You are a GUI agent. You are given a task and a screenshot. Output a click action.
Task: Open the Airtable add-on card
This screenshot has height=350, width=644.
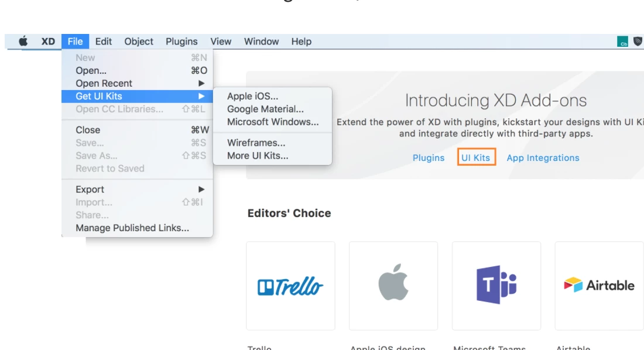[599, 286]
